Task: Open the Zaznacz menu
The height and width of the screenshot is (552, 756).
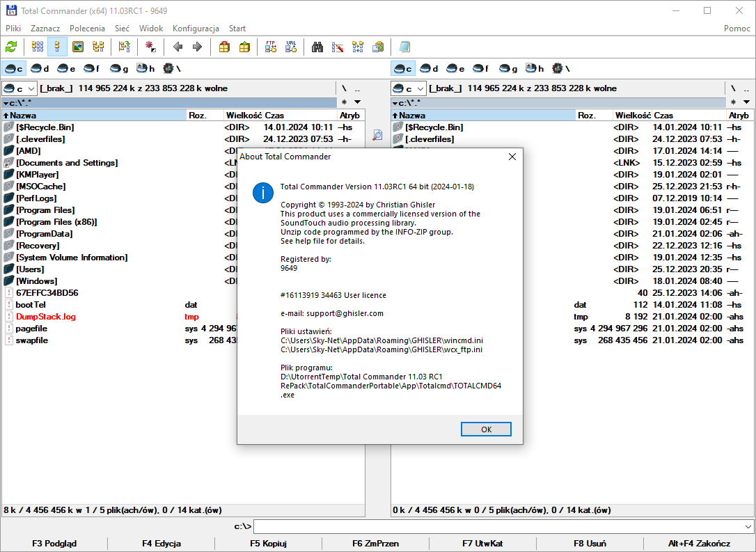Action: pyautogui.click(x=45, y=29)
